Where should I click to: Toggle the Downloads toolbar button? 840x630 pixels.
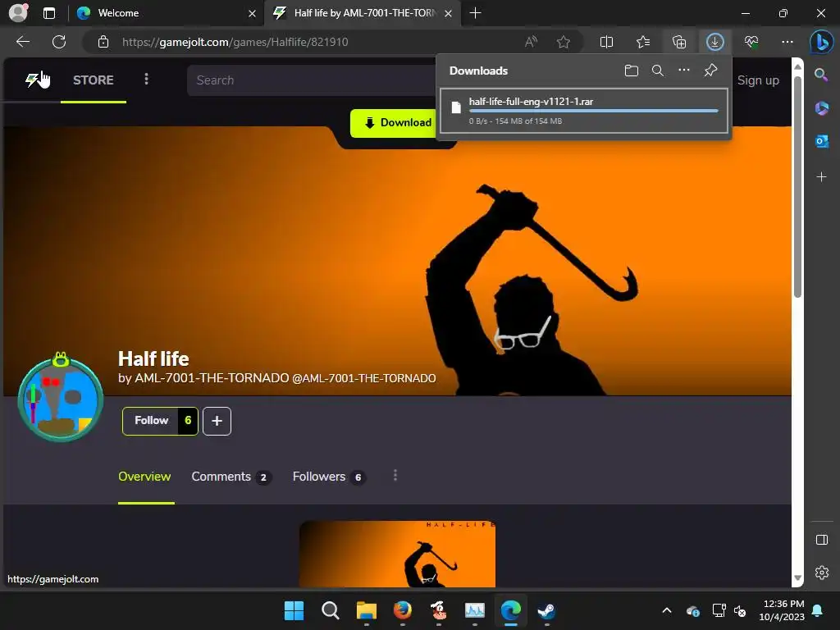(715, 42)
